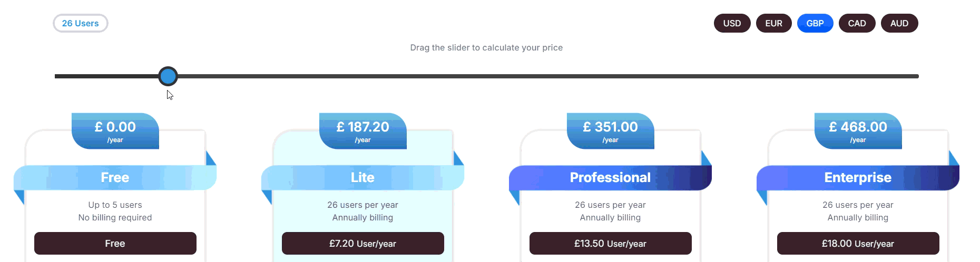Select the Professional plan ribbon banner
Image resolution: width=980 pixels, height=262 pixels.
coord(610,178)
